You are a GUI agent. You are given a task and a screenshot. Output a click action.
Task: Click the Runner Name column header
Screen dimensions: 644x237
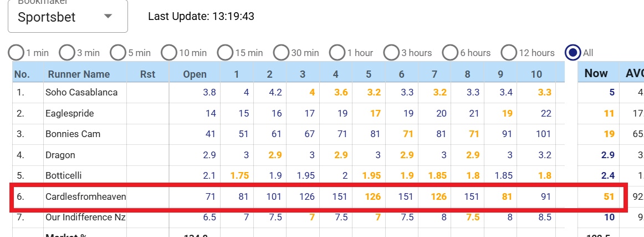[79, 74]
